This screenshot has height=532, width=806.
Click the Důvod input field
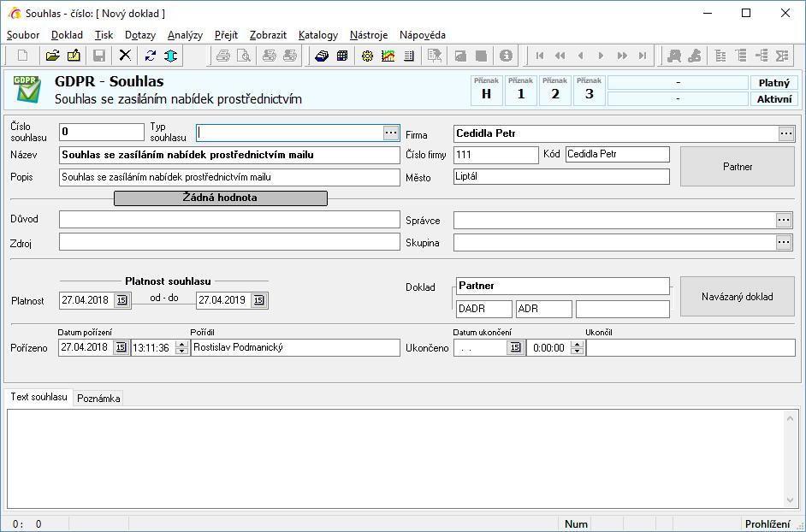tap(229, 220)
